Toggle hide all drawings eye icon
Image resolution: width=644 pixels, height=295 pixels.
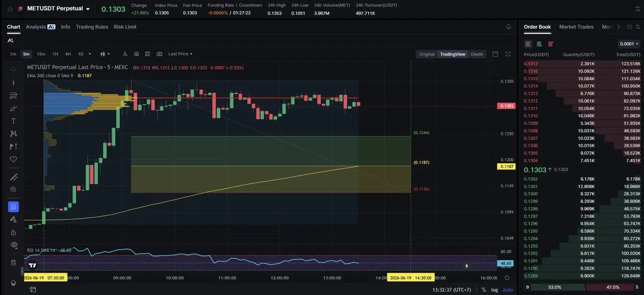[13, 245]
